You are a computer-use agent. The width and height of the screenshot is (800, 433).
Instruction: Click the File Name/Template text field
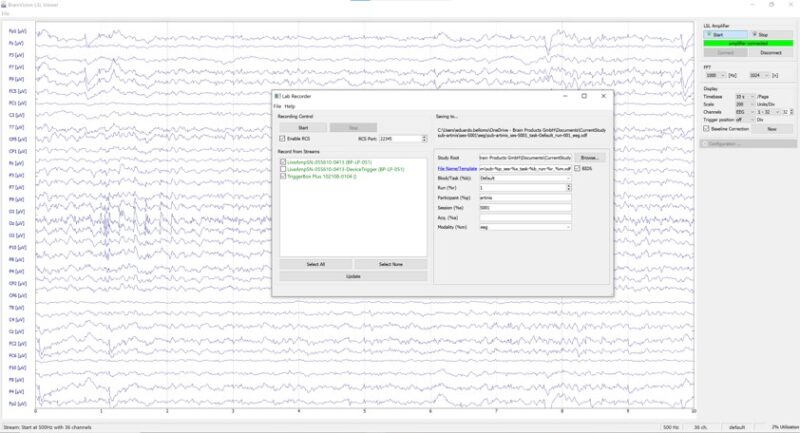pyautogui.click(x=525, y=168)
